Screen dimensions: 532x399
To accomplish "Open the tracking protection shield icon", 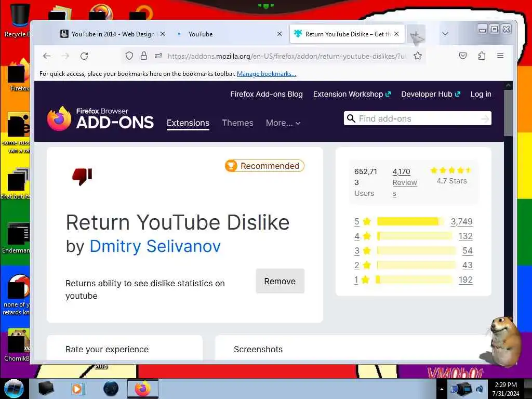I will pyautogui.click(x=129, y=56).
